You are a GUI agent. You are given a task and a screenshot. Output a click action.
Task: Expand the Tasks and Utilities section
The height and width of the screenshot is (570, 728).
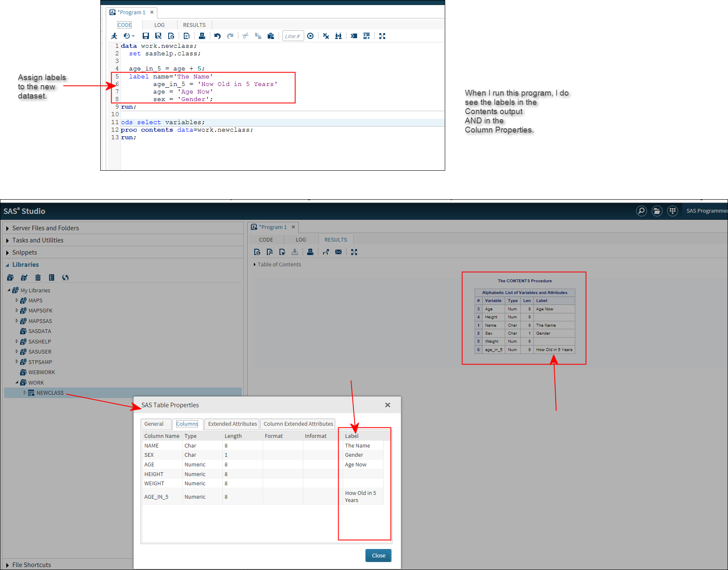coord(8,240)
